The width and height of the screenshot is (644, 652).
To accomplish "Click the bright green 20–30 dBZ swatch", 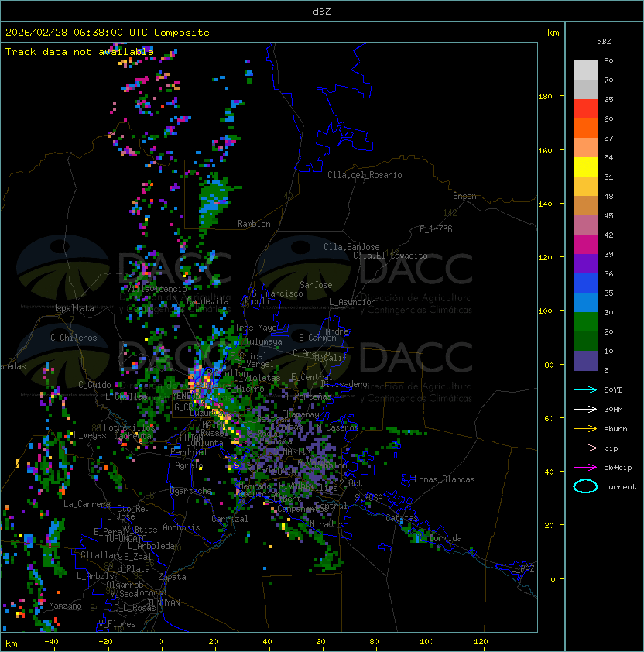I will (x=585, y=322).
